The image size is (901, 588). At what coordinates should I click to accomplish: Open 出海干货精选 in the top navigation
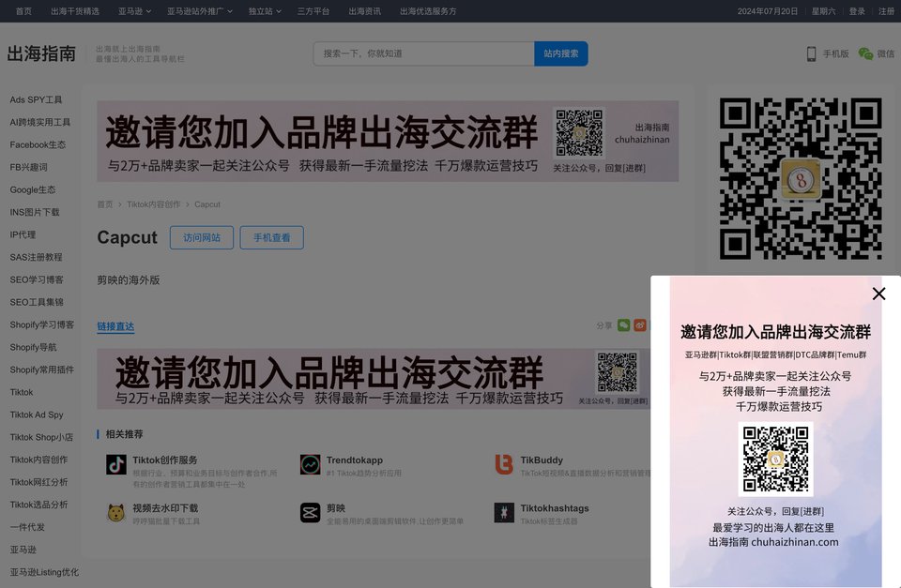coord(75,11)
